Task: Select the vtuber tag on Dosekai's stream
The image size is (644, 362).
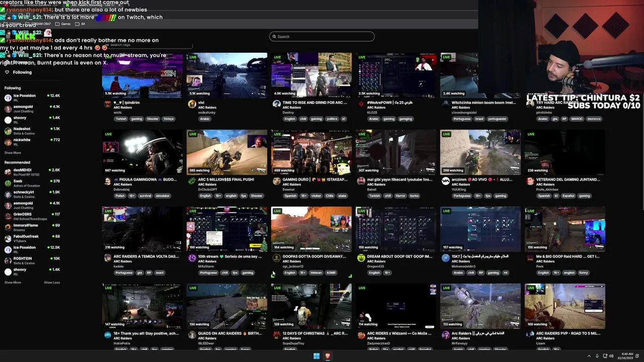Action: tap(316, 196)
